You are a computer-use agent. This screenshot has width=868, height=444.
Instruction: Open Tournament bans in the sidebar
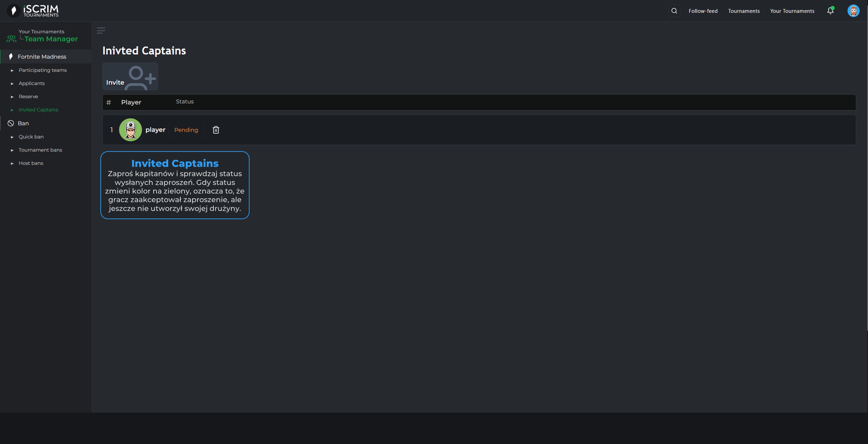40,150
